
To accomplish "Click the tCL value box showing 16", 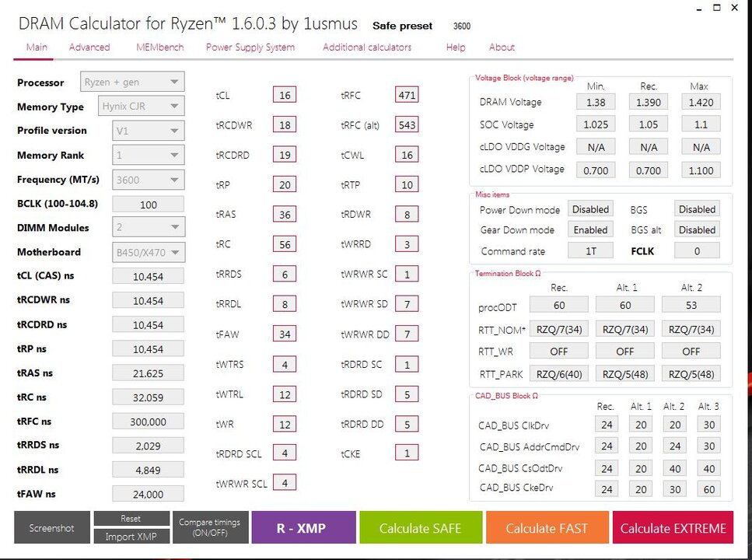I will (285, 95).
